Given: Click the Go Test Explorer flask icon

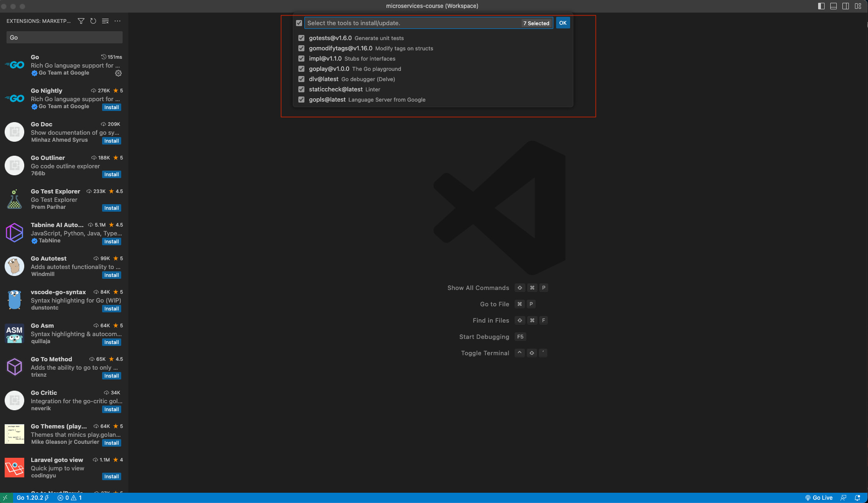Looking at the screenshot, I should point(14,199).
